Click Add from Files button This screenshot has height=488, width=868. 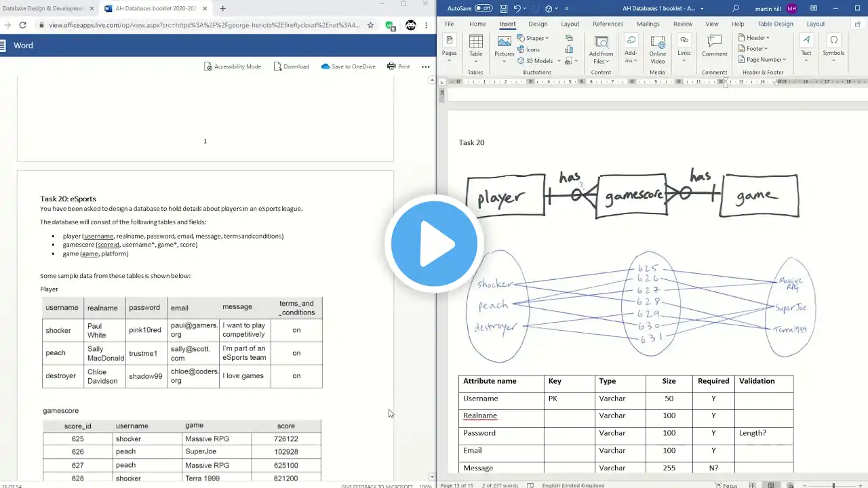coord(601,48)
